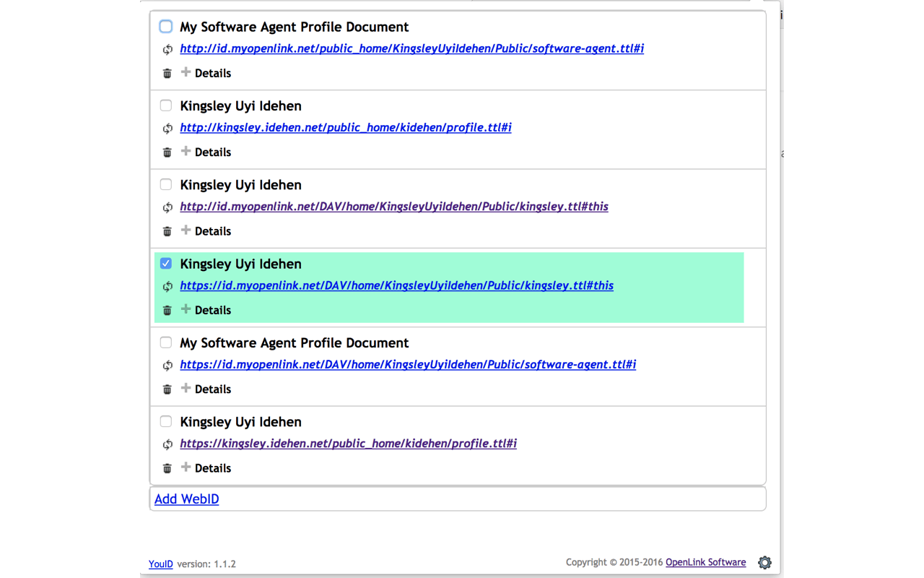Image resolution: width=924 pixels, height=578 pixels.
Task: Refresh the http://kingsley.idehen.net profile.ttl#i WebID
Action: coord(167,129)
